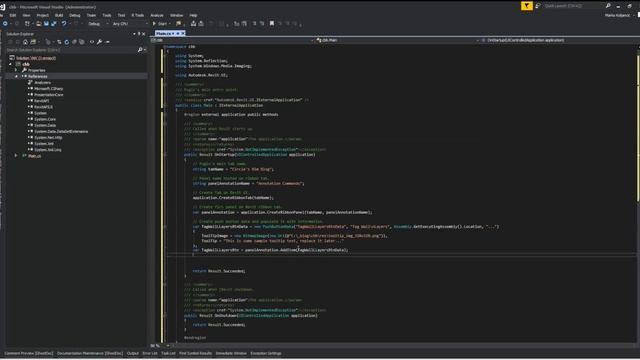
Task: Expand the Main.cs file node
Action: tap(16, 156)
